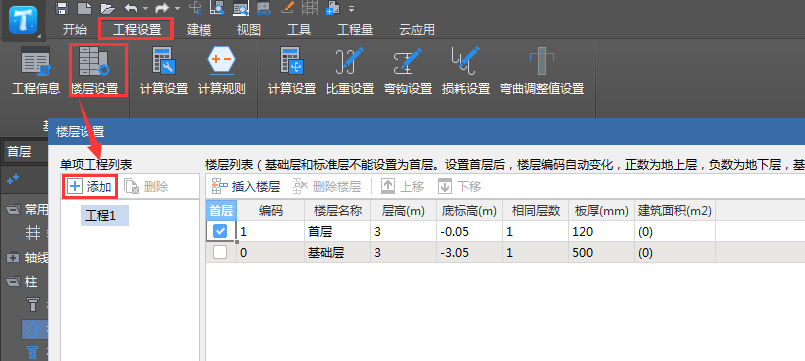The height and width of the screenshot is (361, 805).
Task: Click the floor-grid magnifier icon in the quick access bar
Action: click(218, 8)
